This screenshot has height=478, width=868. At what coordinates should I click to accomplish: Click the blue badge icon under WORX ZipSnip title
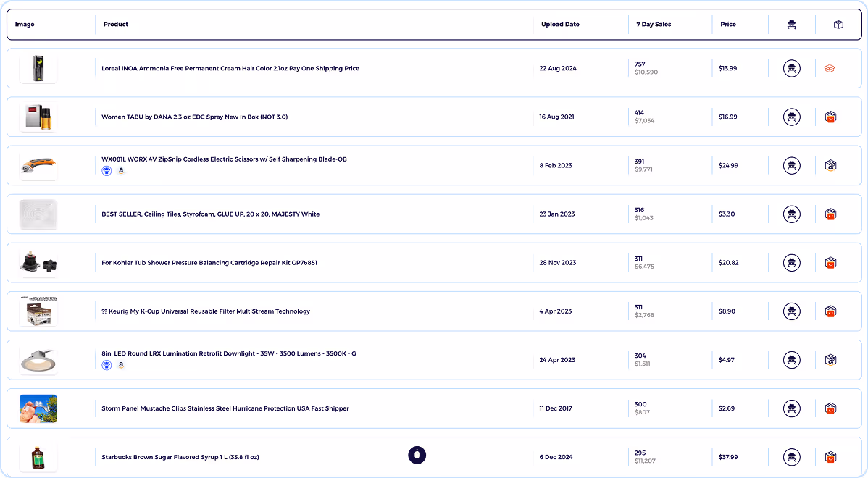[x=107, y=170]
